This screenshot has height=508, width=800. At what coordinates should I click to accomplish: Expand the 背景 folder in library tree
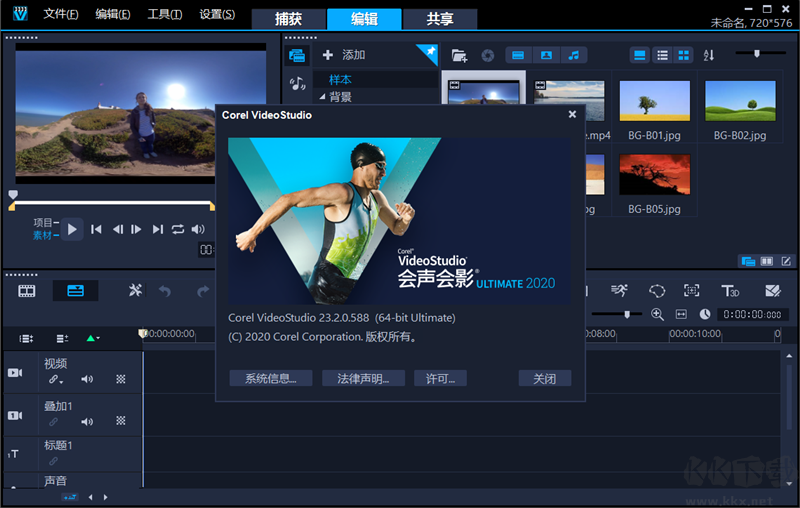click(322, 97)
